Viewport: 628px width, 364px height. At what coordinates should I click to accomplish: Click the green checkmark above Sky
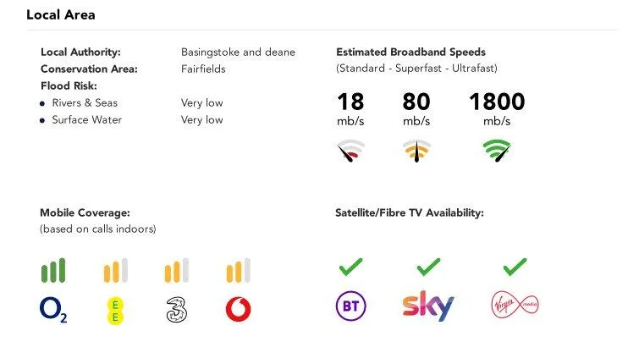(428, 267)
